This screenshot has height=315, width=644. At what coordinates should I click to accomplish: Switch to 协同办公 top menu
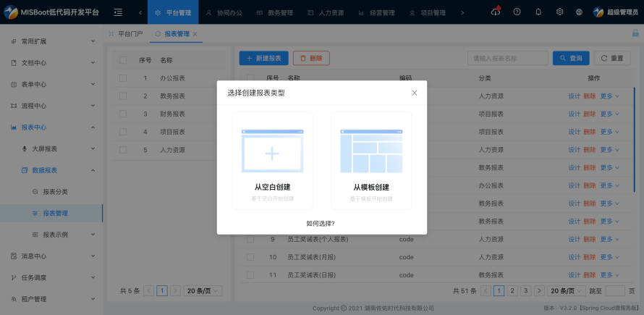pos(224,12)
